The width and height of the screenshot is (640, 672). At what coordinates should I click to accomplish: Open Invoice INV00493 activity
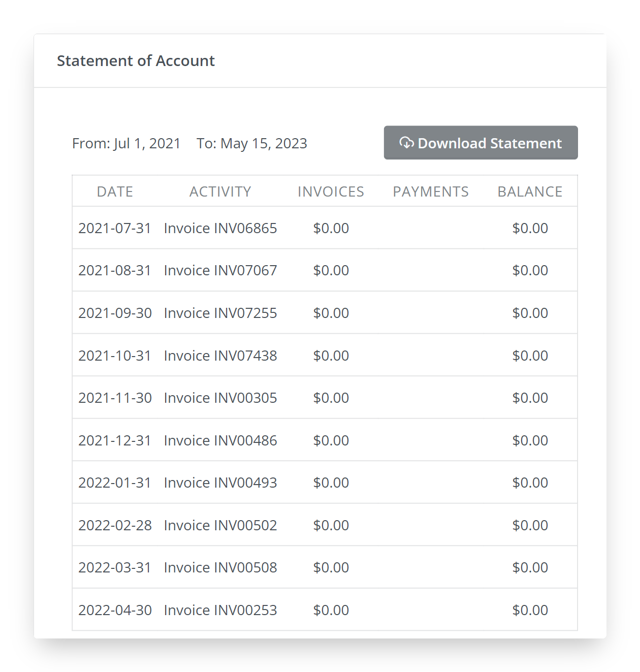click(x=220, y=483)
